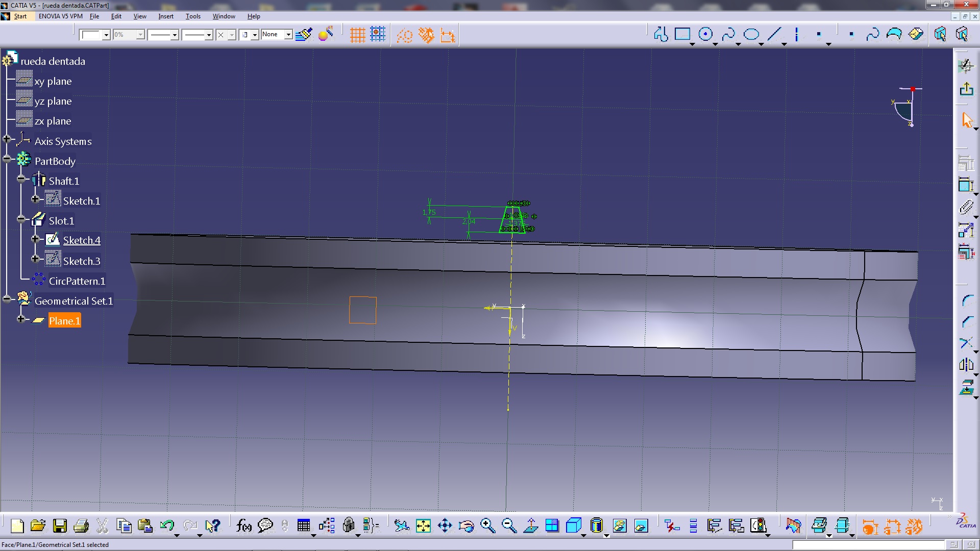Toggle Dimensional Constraints creation

point(447,35)
